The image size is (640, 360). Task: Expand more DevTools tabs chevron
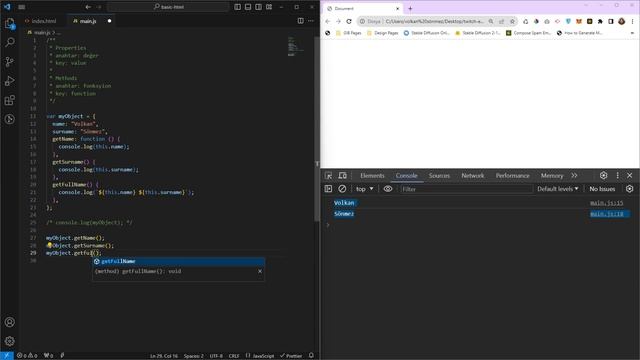pos(574,176)
